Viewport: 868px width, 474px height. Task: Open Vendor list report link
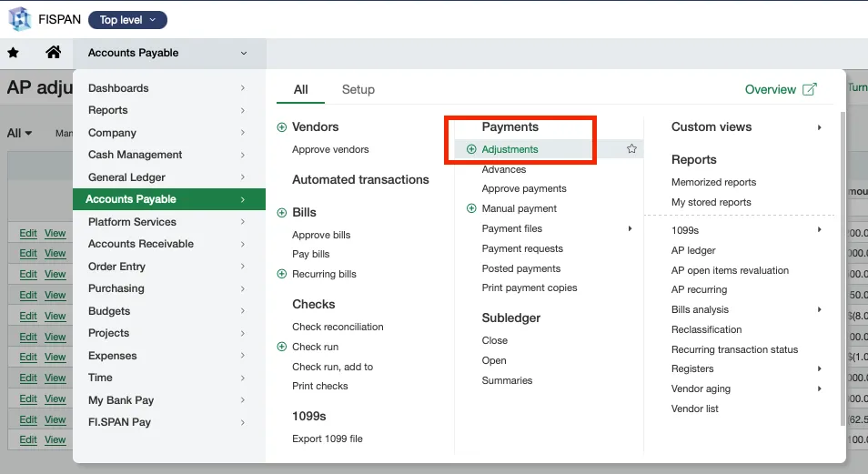(x=695, y=408)
